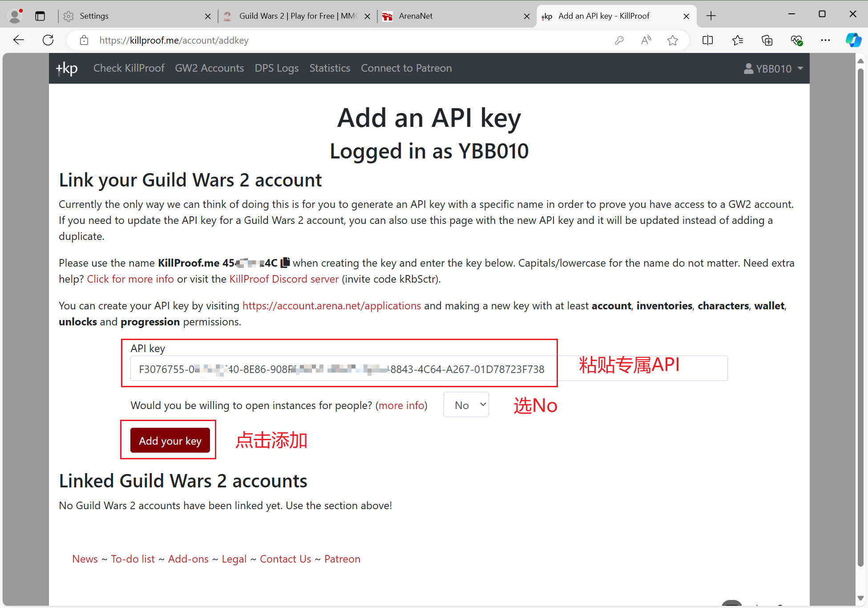Close the ArenaNet tab
Viewport: 868px width, 608px height.
[x=527, y=16]
